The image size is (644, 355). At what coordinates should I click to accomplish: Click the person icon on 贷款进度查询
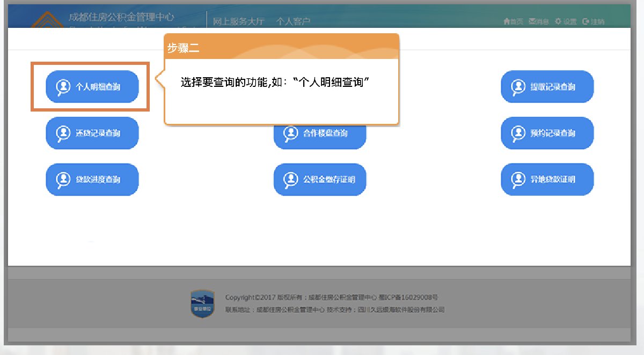point(63,180)
